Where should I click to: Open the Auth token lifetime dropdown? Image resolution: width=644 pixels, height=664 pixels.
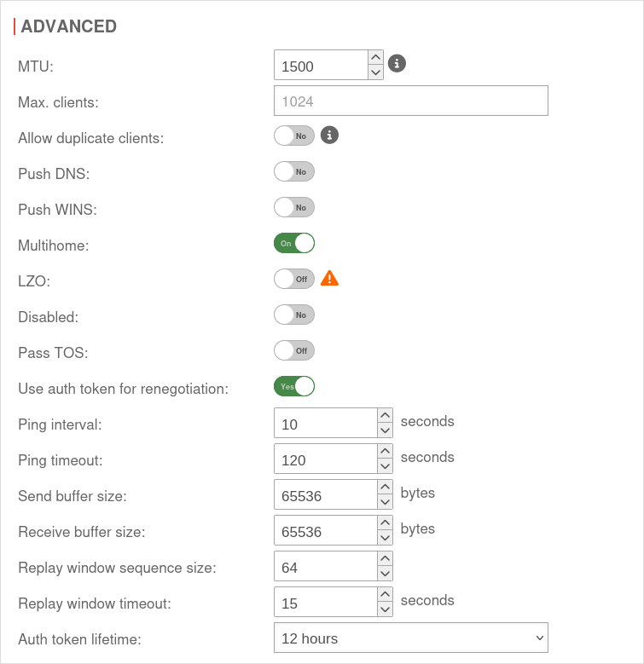pyautogui.click(x=410, y=638)
